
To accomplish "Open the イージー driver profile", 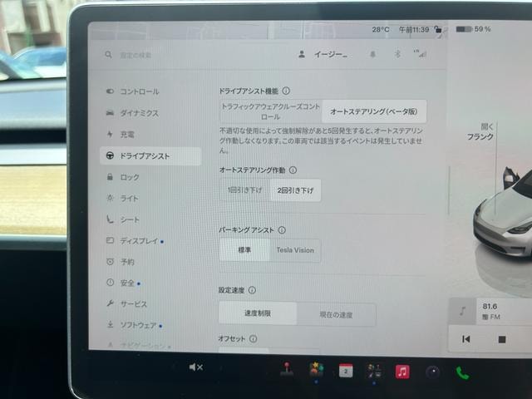I will [331, 55].
